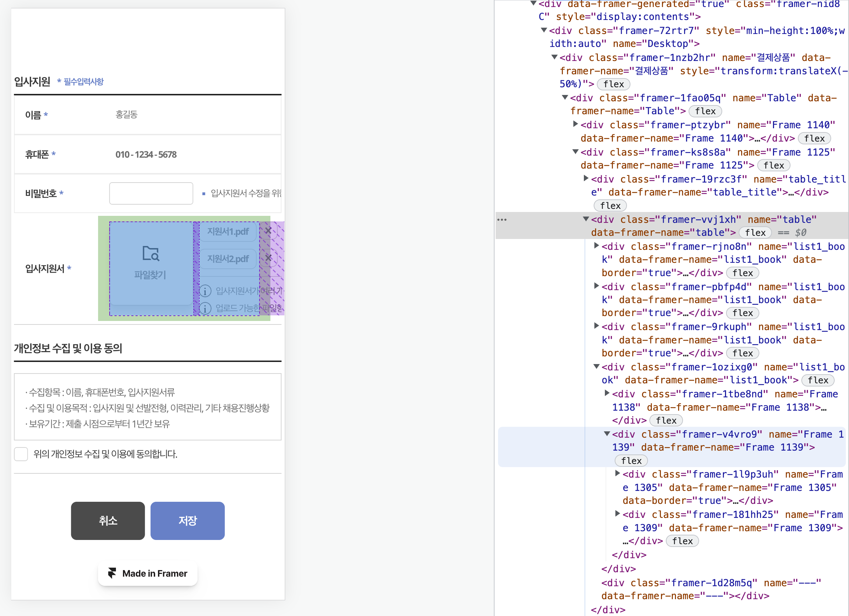The image size is (849, 616).
Task: Collapse the framer-v4vro9 Frame 1139 node
Action: (607, 434)
